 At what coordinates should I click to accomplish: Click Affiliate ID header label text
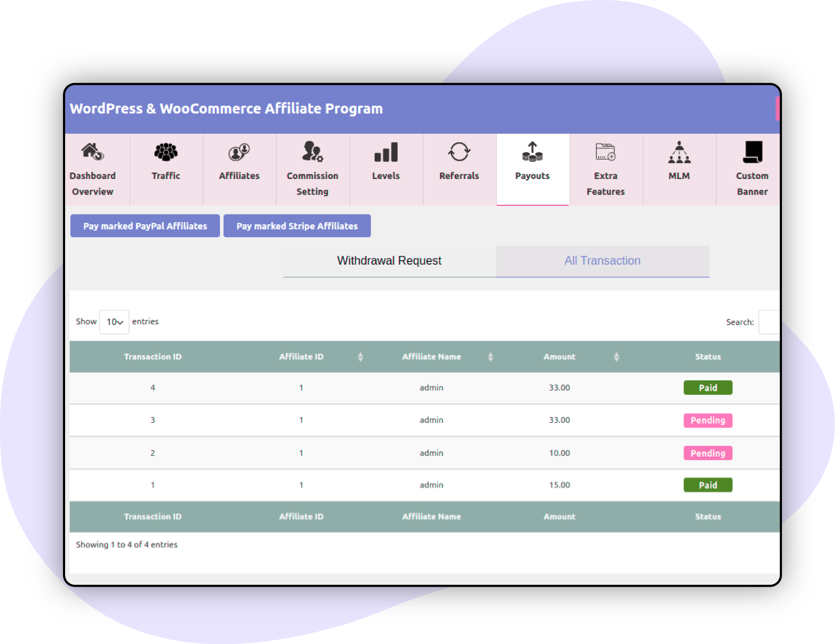click(x=301, y=357)
